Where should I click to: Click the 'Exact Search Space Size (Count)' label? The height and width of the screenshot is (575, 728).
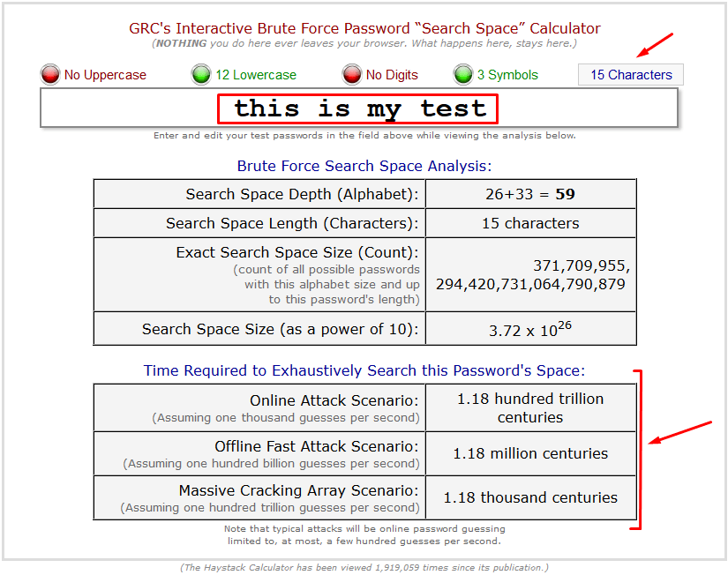[297, 252]
